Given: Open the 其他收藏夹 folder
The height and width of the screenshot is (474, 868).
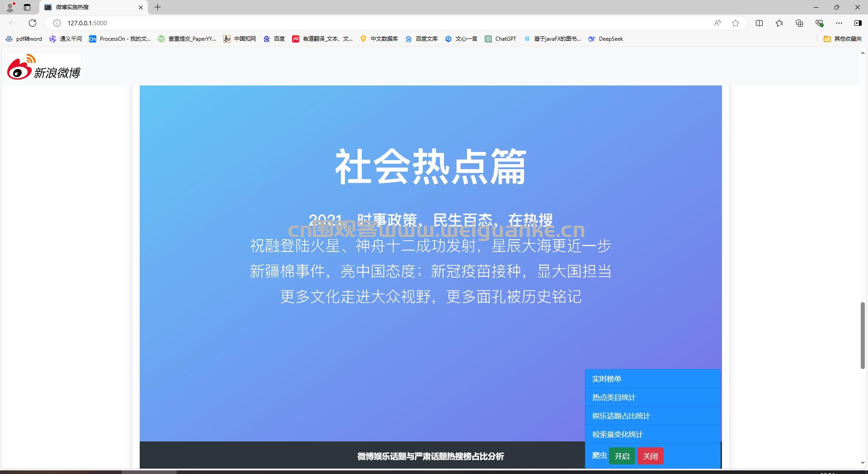Looking at the screenshot, I should 843,39.
